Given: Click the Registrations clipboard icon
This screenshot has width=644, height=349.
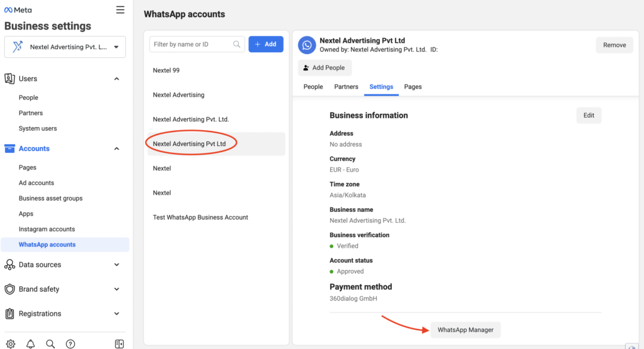Looking at the screenshot, I should (9, 314).
